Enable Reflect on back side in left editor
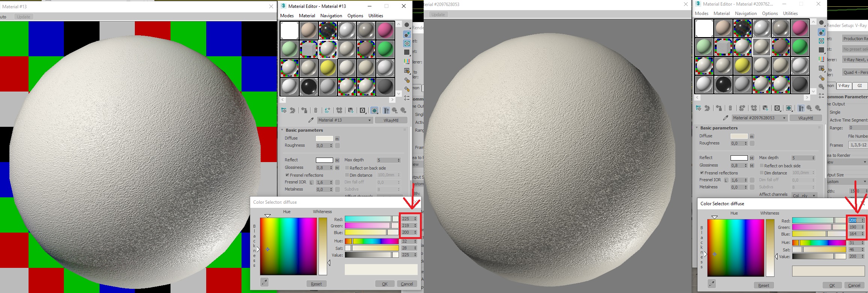The height and width of the screenshot is (293, 868). (x=347, y=168)
